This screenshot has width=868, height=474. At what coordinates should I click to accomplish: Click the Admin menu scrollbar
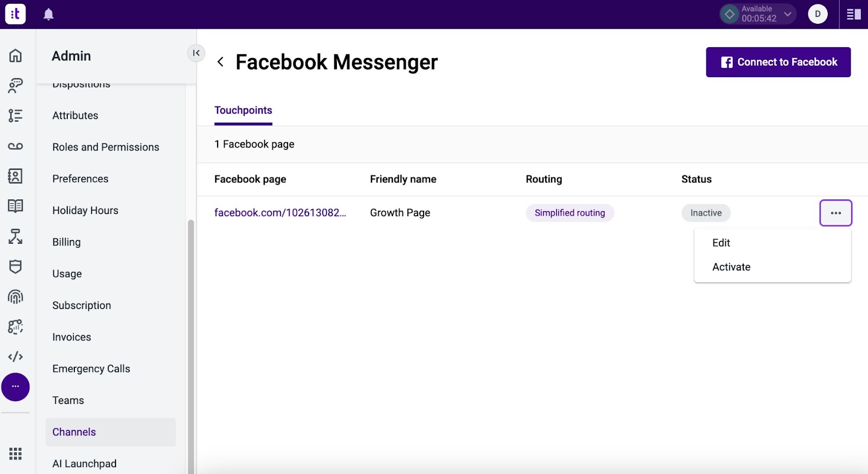[x=190, y=346]
